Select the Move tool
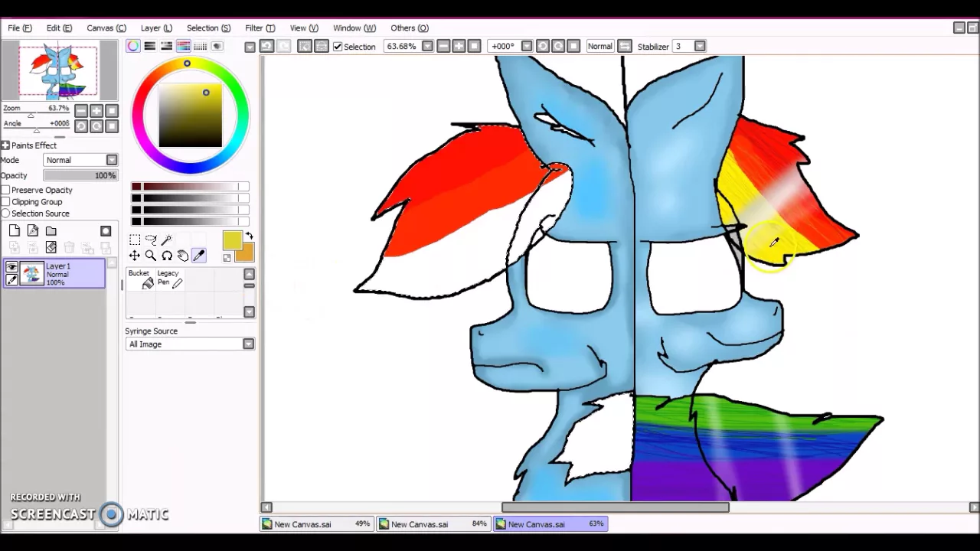 (x=135, y=256)
